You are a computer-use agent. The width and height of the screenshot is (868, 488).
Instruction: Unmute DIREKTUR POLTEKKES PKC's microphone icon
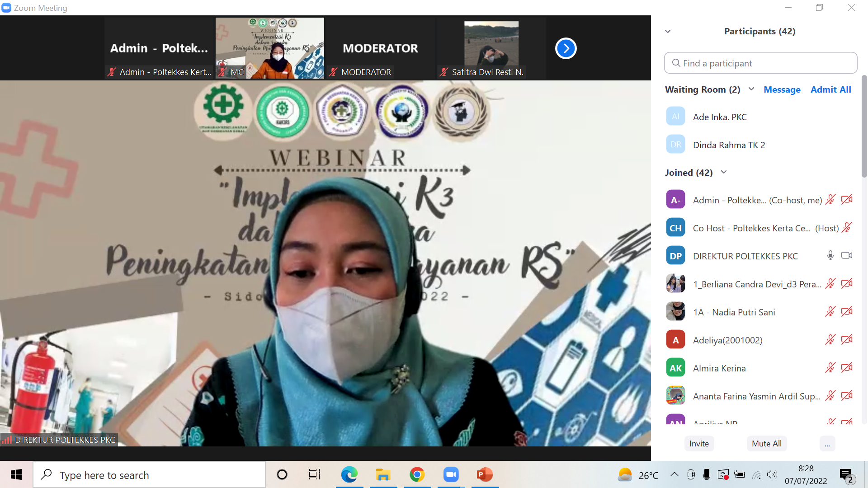pyautogui.click(x=830, y=255)
